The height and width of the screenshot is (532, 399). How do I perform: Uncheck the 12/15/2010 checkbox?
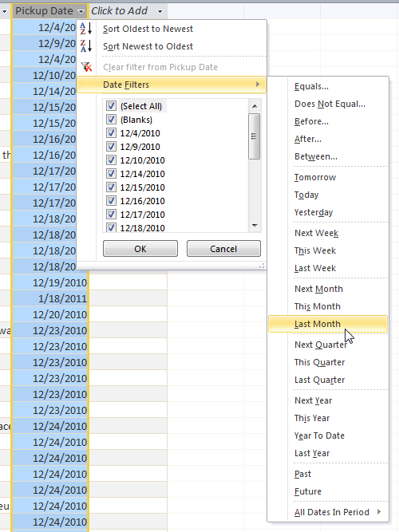pos(111,187)
